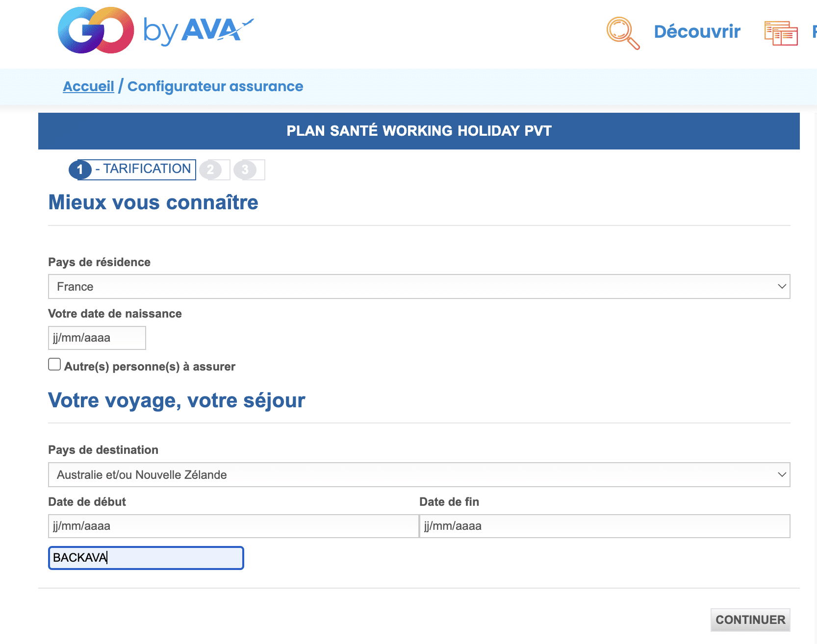Click chevron arrow of France selector
The image size is (817, 644).
click(782, 287)
